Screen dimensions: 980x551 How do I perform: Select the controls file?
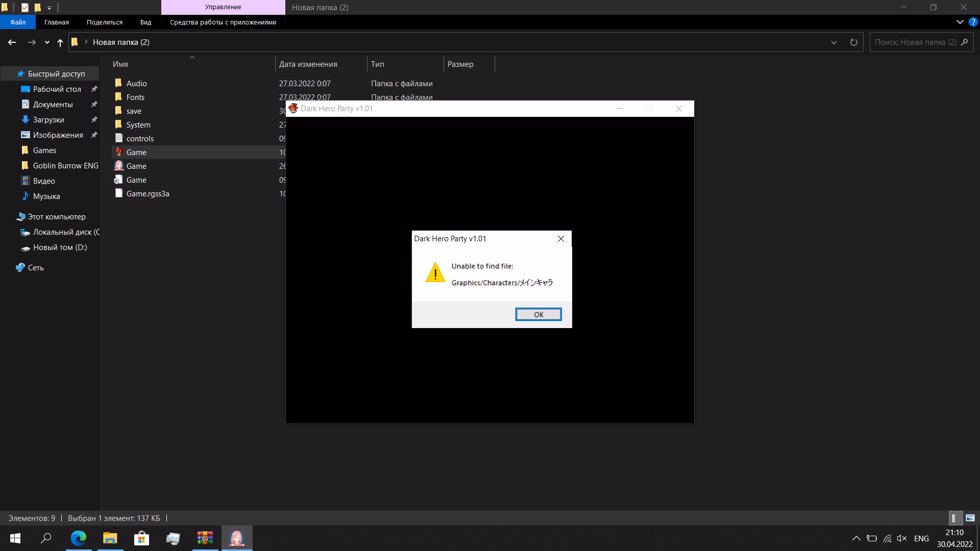(140, 138)
